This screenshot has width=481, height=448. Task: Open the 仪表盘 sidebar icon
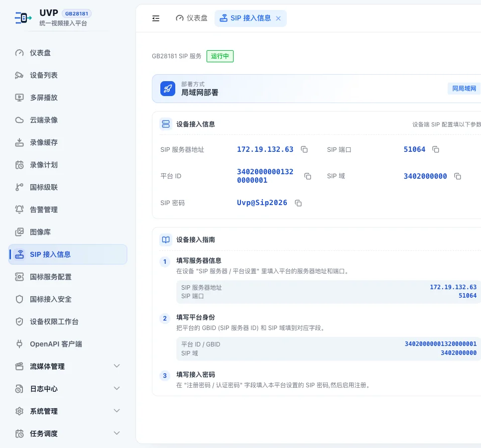point(19,53)
